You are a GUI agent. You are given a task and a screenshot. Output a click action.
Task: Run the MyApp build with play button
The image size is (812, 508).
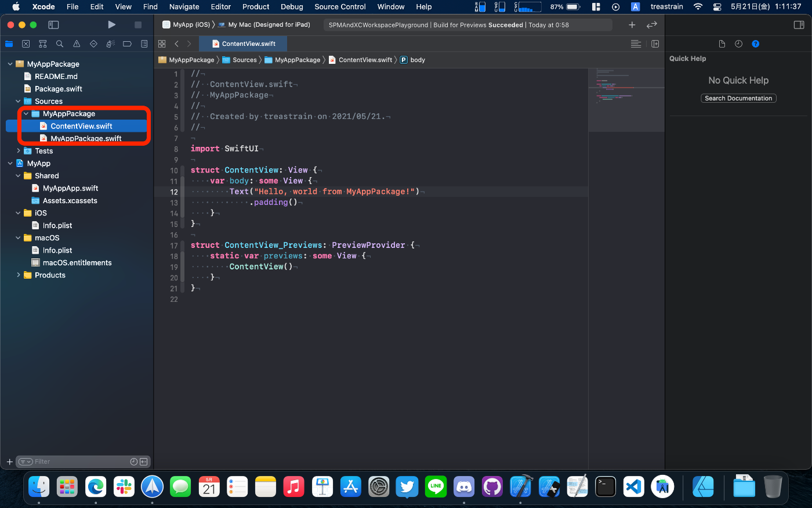click(x=111, y=24)
